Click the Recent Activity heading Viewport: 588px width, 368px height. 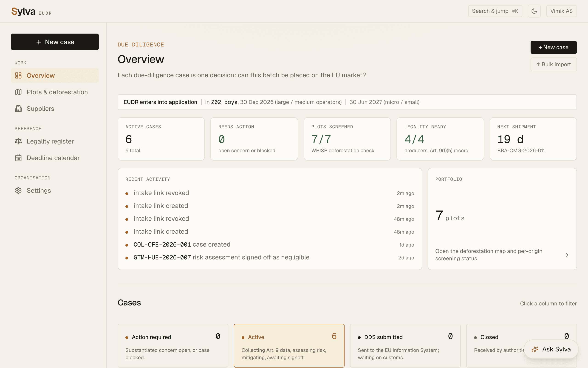click(x=148, y=179)
